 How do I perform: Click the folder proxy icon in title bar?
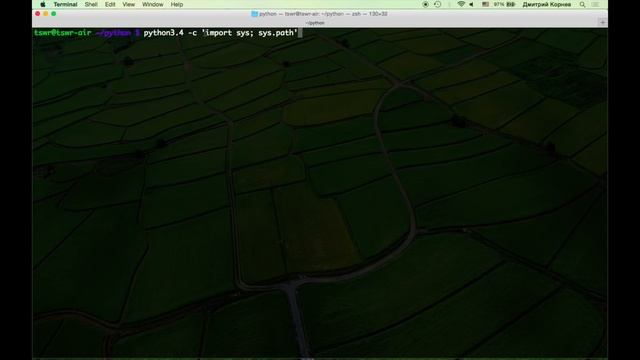coord(254,14)
